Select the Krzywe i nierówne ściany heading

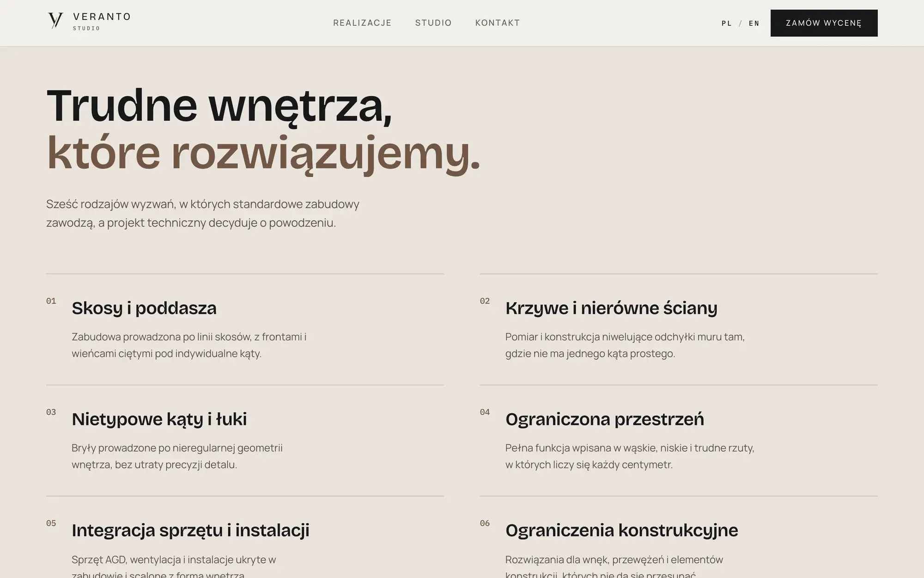pos(611,308)
